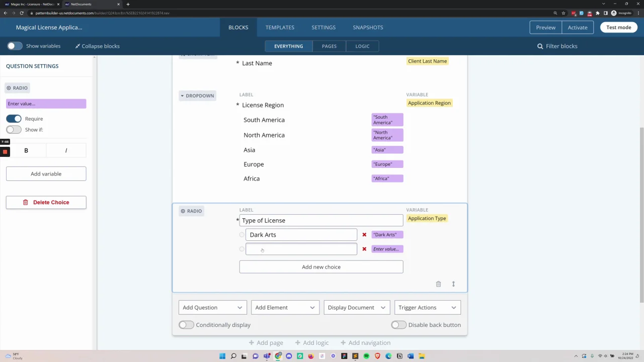The height and width of the screenshot is (362, 644).
Task: Click the Filter blocks search icon
Action: [x=540, y=46]
